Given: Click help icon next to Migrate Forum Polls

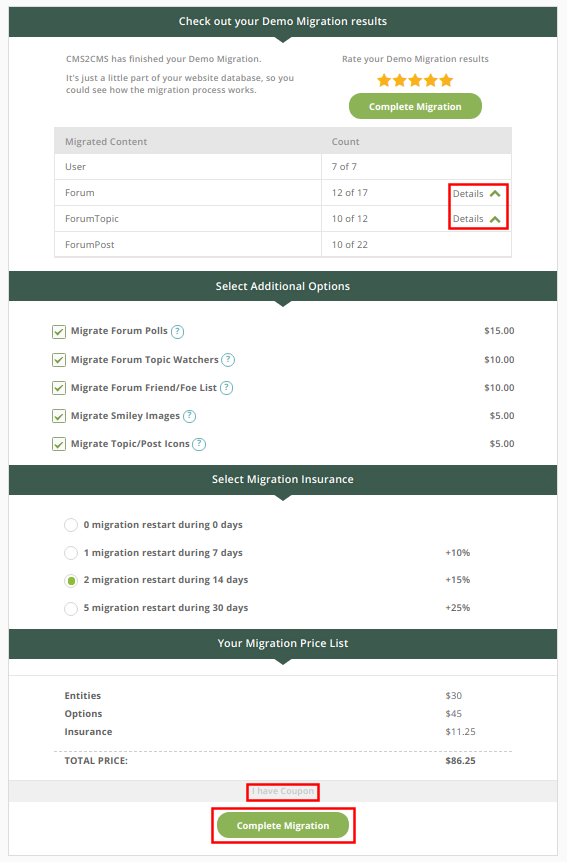Looking at the screenshot, I should [x=177, y=331].
